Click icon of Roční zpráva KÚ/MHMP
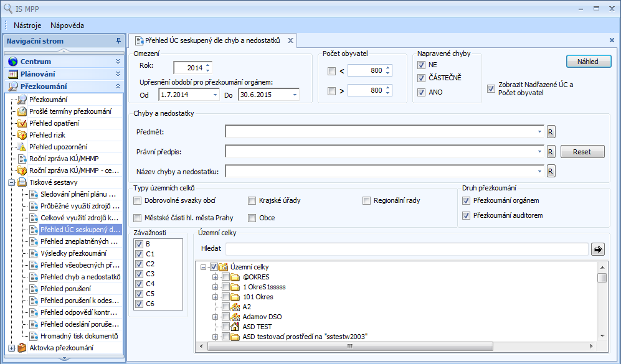Viewport: 621px width, 364px height. pyautogui.click(x=22, y=159)
